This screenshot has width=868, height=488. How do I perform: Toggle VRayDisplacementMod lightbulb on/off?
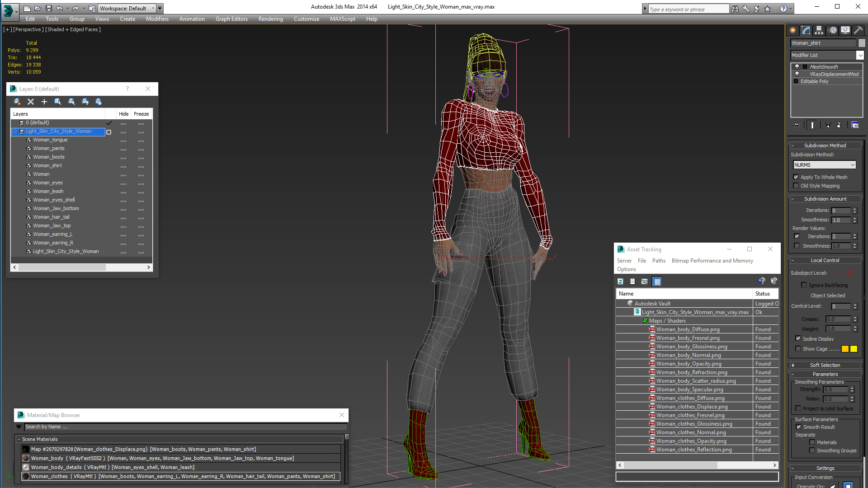pyautogui.click(x=797, y=74)
